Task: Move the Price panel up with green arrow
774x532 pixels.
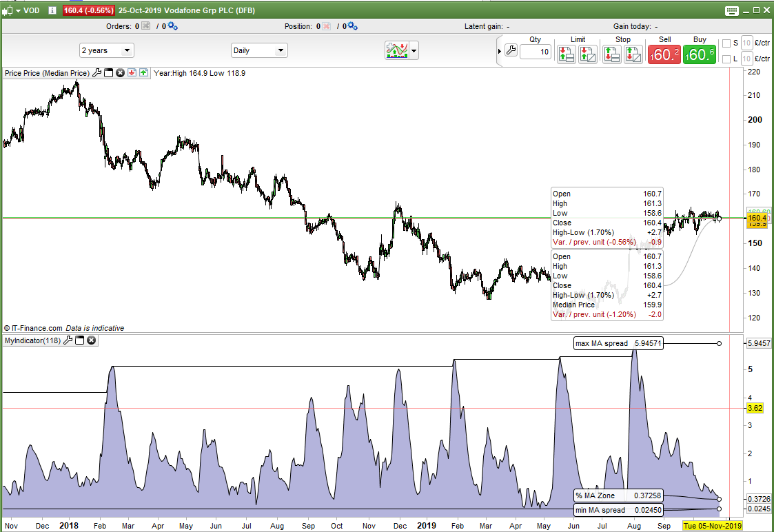Action: coord(143,73)
